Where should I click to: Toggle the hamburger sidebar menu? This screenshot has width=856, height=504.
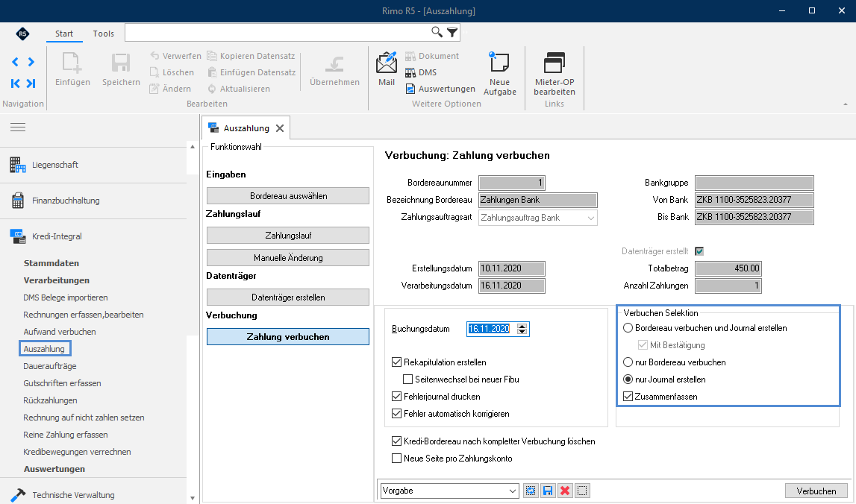(x=18, y=127)
